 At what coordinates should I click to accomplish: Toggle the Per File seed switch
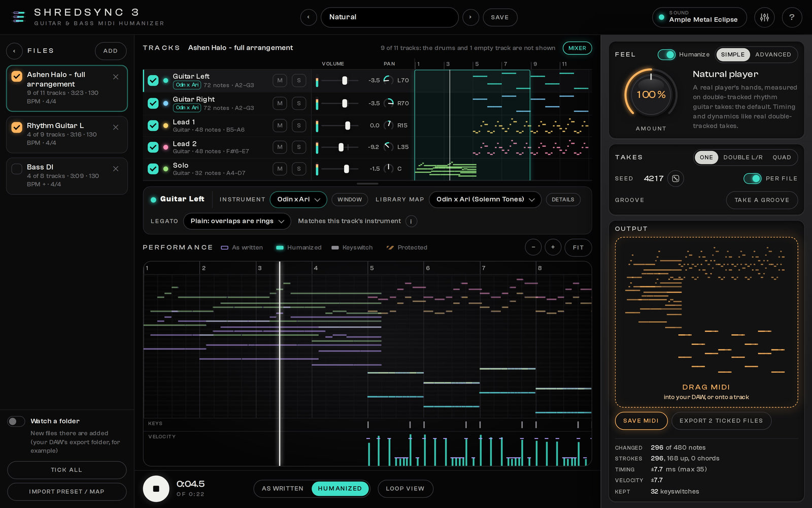point(753,178)
